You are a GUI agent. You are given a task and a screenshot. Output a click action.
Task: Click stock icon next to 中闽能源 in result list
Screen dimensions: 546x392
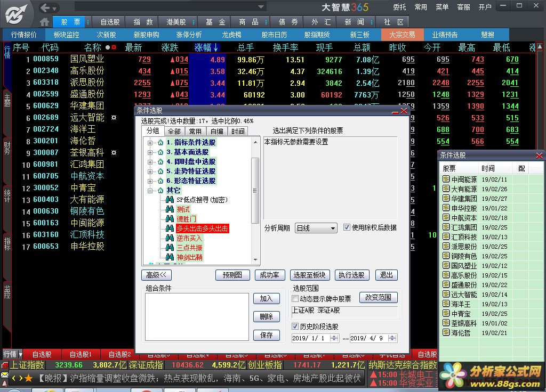coord(446,179)
